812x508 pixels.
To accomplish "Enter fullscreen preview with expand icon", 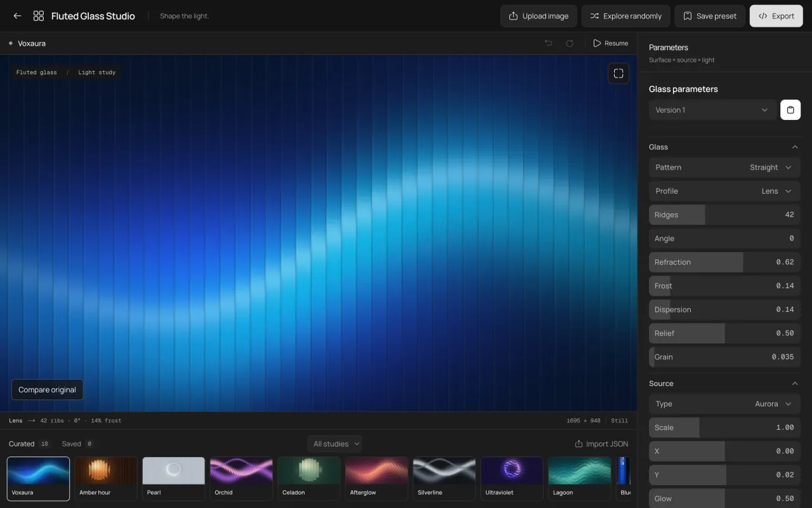I will pos(619,73).
